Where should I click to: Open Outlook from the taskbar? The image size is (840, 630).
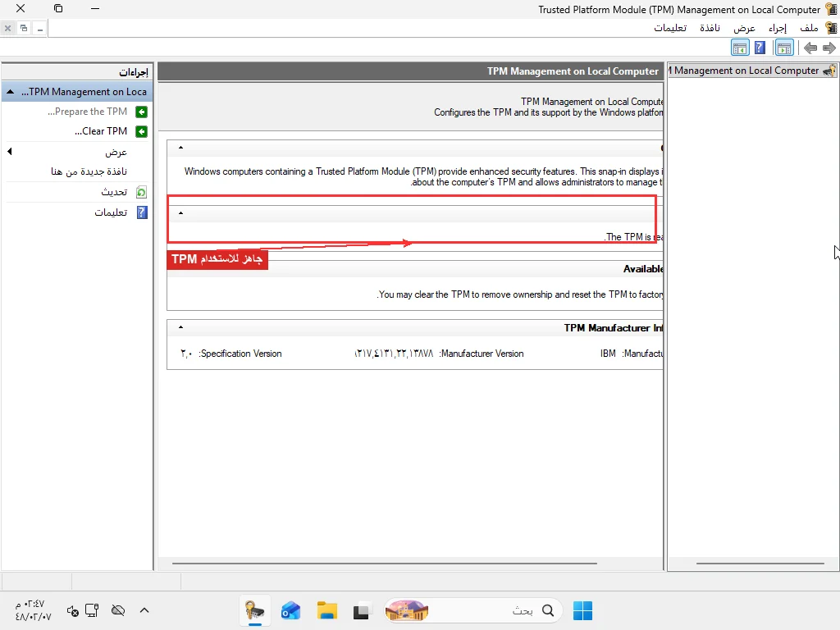tap(290, 610)
